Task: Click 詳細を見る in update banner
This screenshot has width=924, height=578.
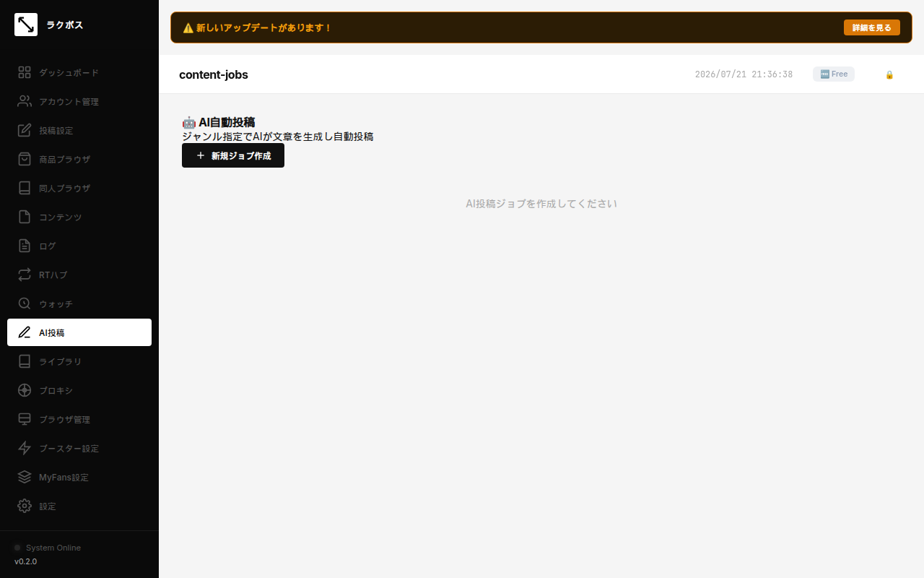Action: tap(871, 27)
